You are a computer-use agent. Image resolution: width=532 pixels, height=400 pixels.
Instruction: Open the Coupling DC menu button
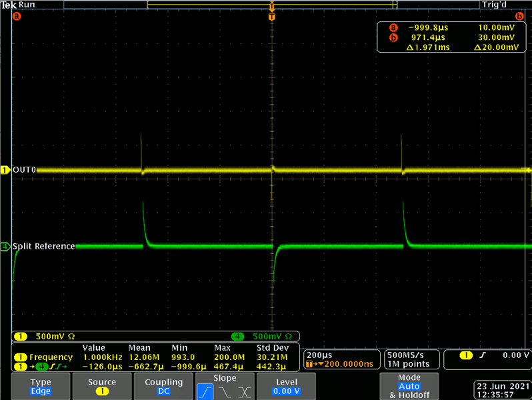click(163, 386)
